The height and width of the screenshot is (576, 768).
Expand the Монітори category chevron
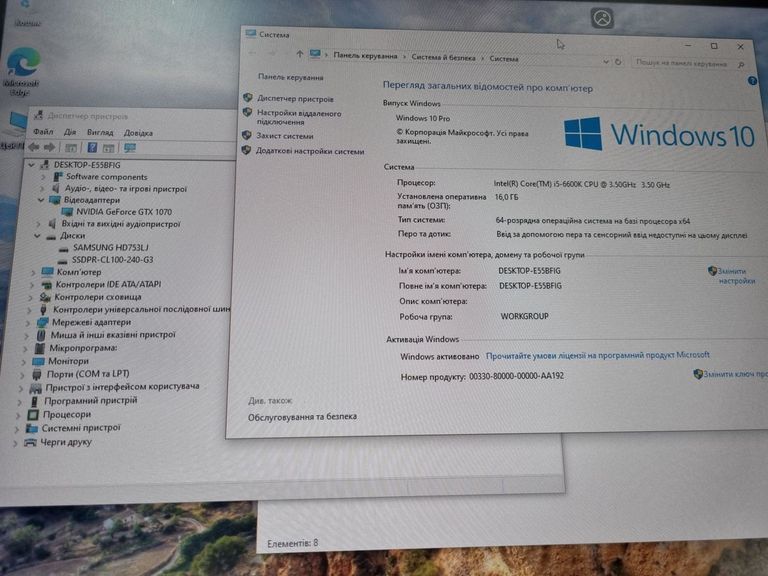tap(24, 362)
